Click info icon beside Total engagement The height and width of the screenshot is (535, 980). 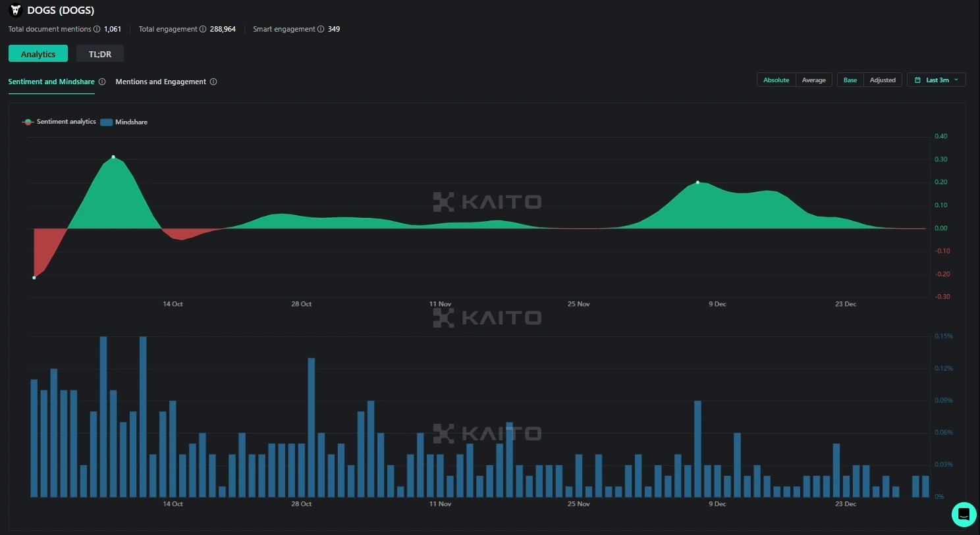[203, 29]
